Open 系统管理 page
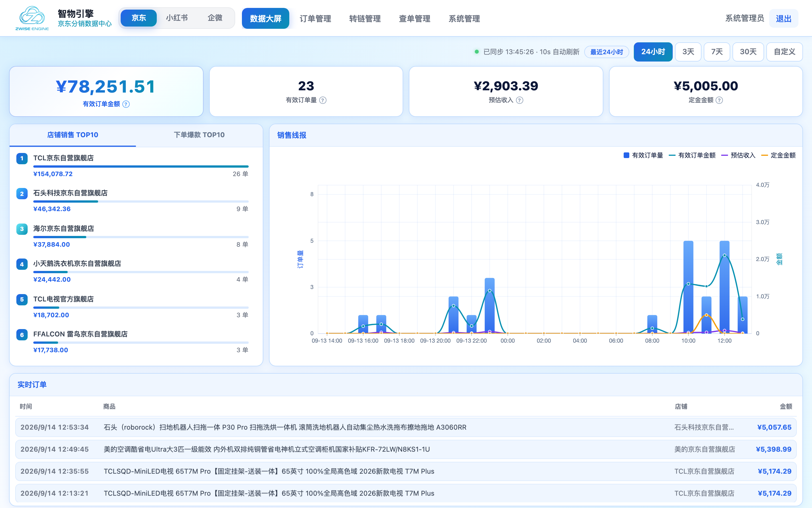 pos(464,18)
